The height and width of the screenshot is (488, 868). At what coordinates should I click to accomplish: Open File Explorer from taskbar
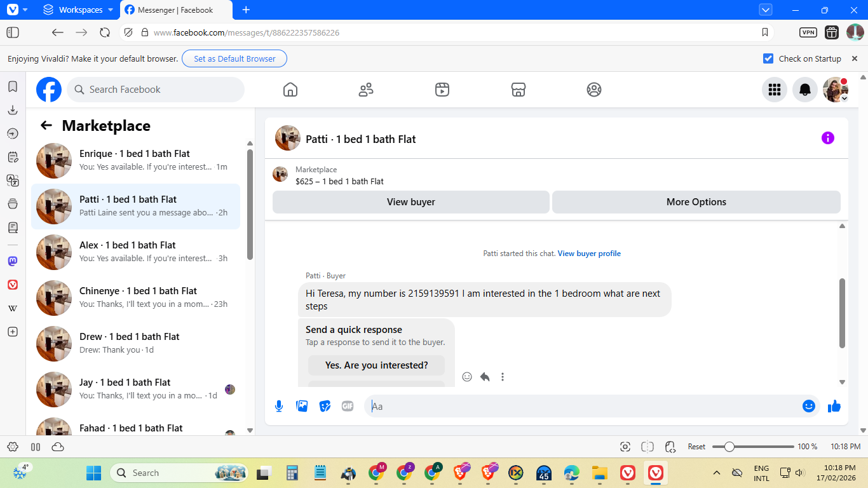599,473
